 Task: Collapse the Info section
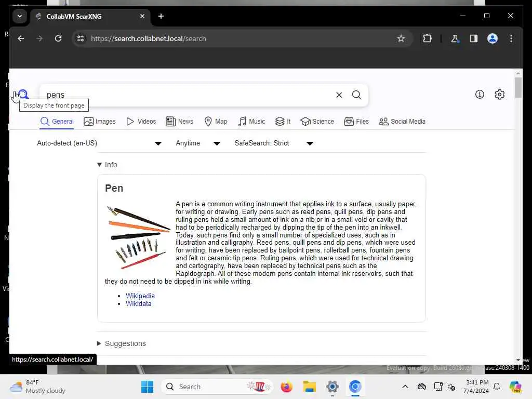pos(107,165)
